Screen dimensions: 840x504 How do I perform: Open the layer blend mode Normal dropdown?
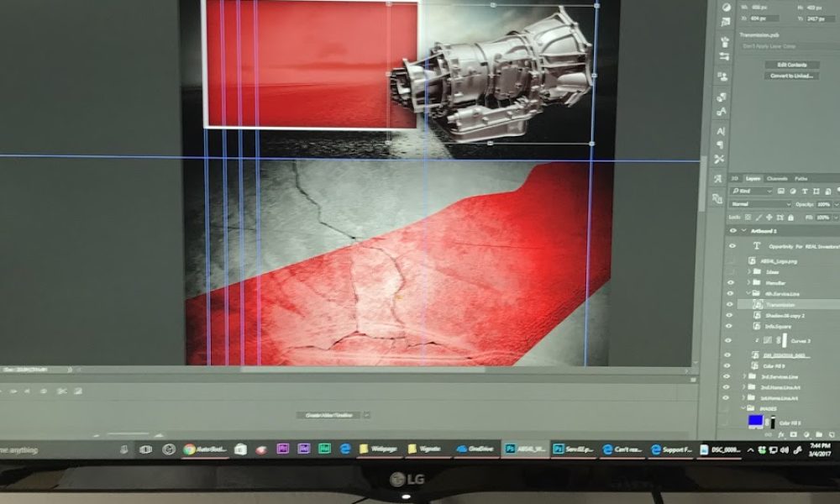[760, 204]
